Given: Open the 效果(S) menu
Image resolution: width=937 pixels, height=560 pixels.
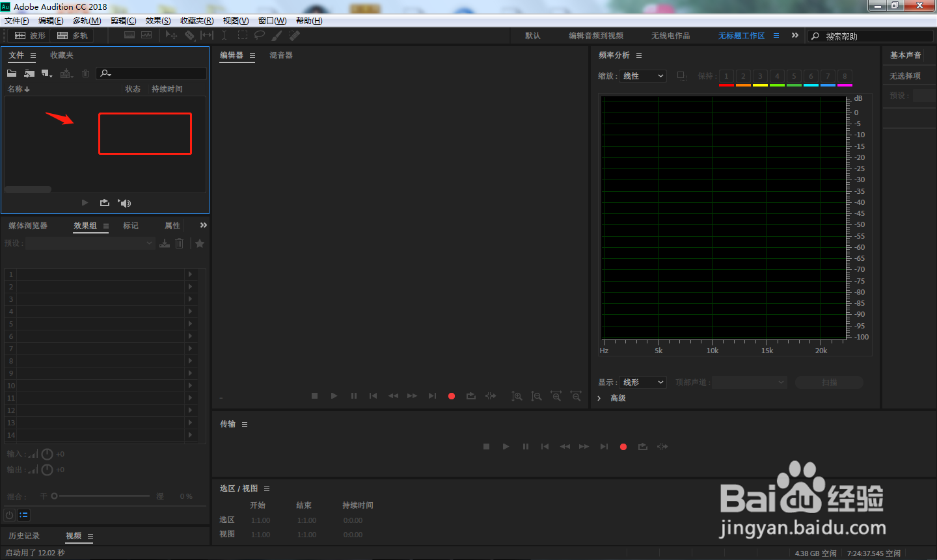Looking at the screenshot, I should pos(158,21).
